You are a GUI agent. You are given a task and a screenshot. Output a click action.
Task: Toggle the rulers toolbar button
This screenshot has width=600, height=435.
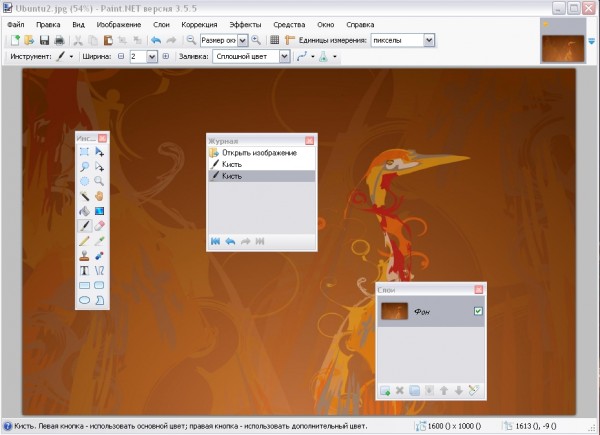(x=290, y=40)
